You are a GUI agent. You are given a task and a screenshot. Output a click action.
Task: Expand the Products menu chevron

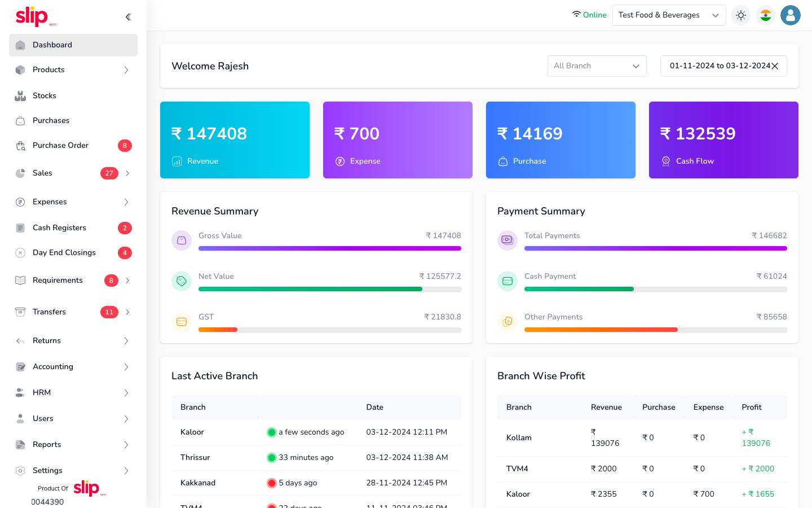[126, 70]
